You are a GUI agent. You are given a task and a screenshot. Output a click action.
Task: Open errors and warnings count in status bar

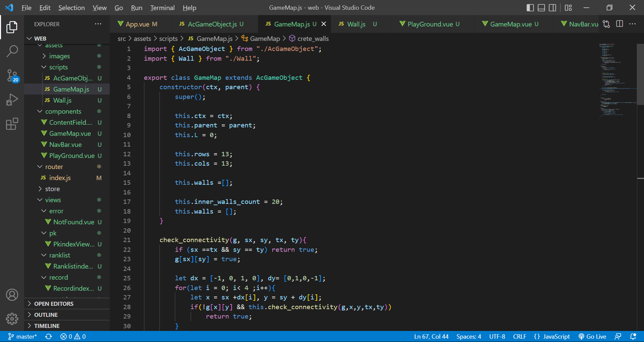tap(73, 337)
